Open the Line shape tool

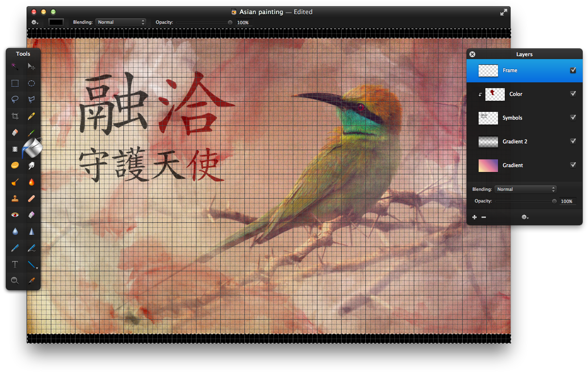[32, 264]
